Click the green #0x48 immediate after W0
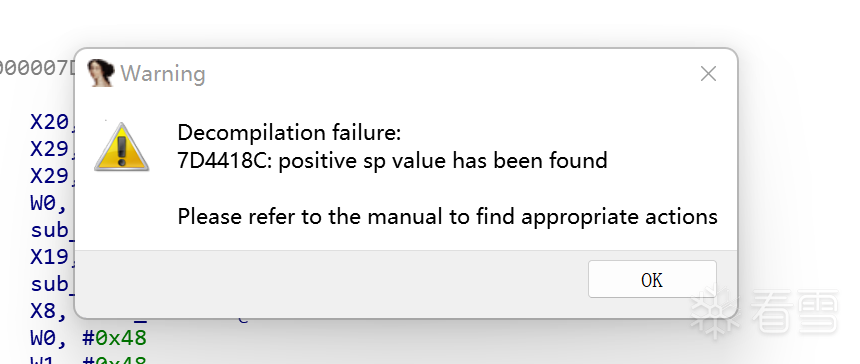 (115, 338)
